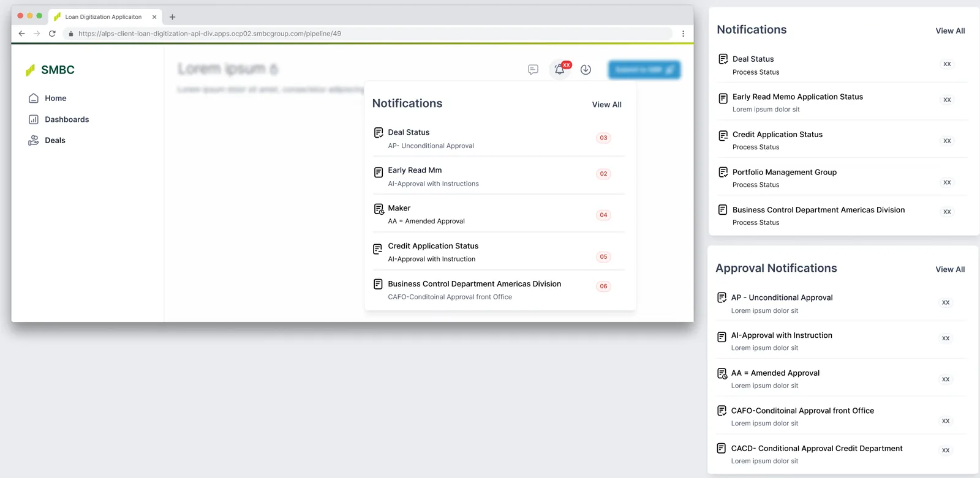980x478 pixels.
Task: Click the CAFO-Conditoinal Approval front Office icon
Action: (722, 411)
